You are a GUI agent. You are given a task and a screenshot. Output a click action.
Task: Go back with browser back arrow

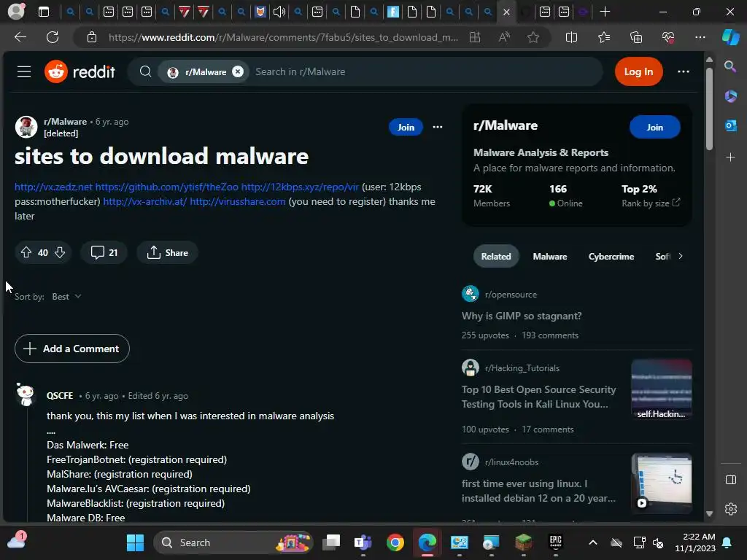20,37
